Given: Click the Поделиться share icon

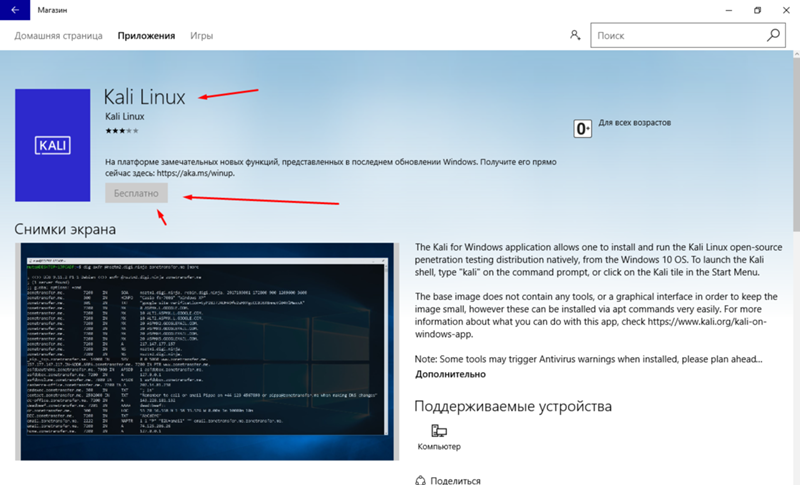Looking at the screenshot, I should point(420,480).
